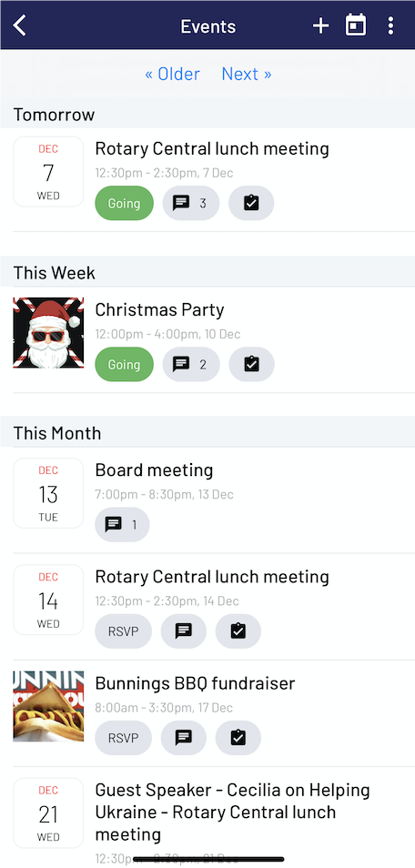
Task: Go back using the header arrow
Action: (x=20, y=25)
